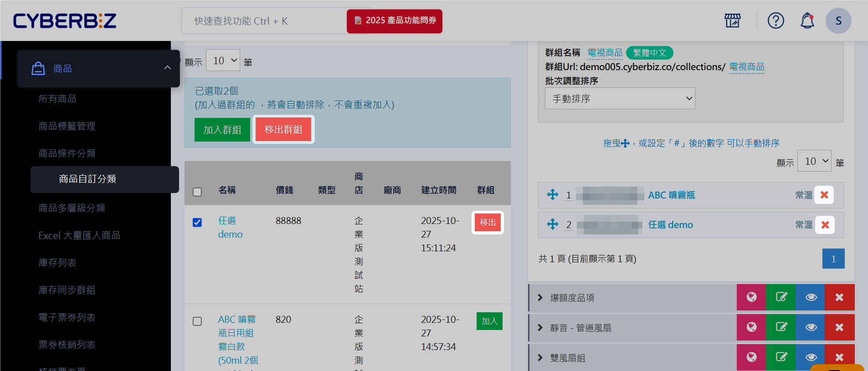Remove ABC 噴霧瓶 from group list
This screenshot has width=868, height=371.
pos(824,195)
